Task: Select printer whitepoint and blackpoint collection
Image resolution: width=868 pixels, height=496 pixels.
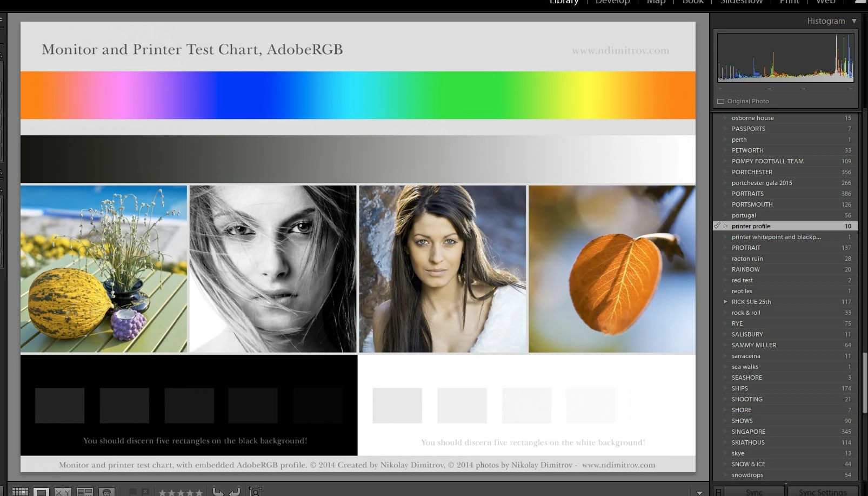Action: [785, 237]
